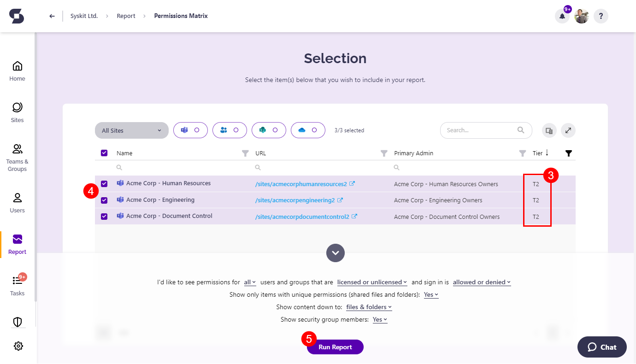The height and width of the screenshot is (364, 636).
Task: Uncheck the Acme Corp - Engineering row
Action: [104, 200]
